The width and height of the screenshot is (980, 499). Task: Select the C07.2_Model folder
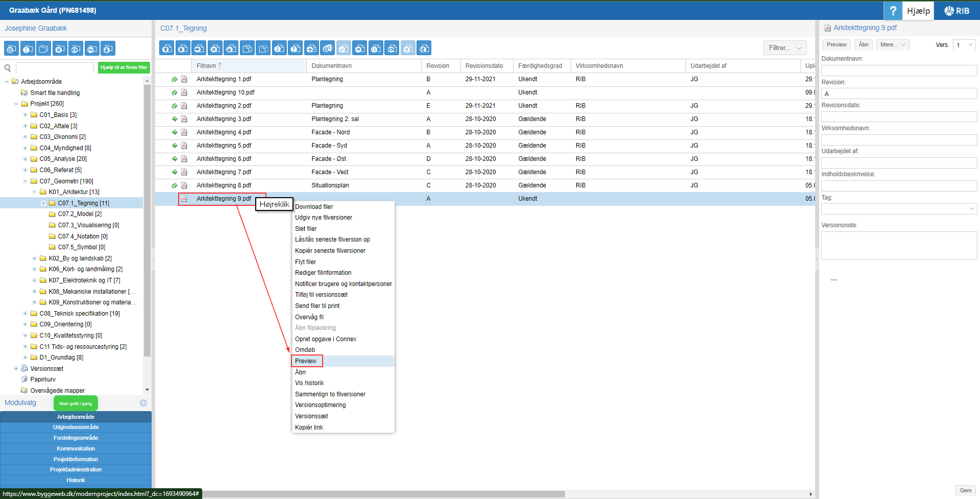click(x=80, y=214)
